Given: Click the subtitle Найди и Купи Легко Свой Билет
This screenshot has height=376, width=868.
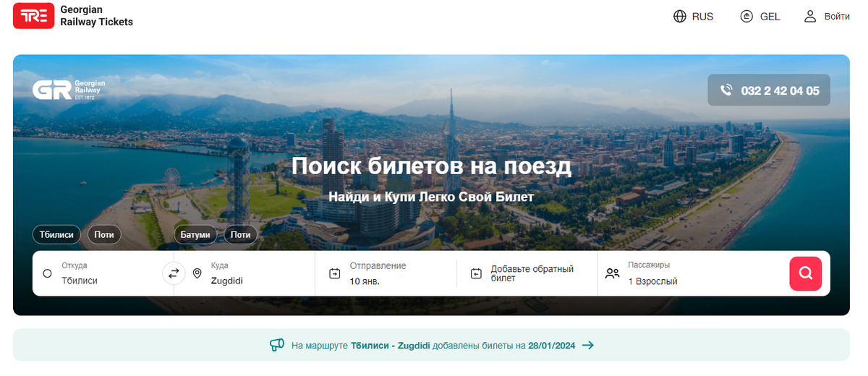Looking at the screenshot, I should (431, 197).
